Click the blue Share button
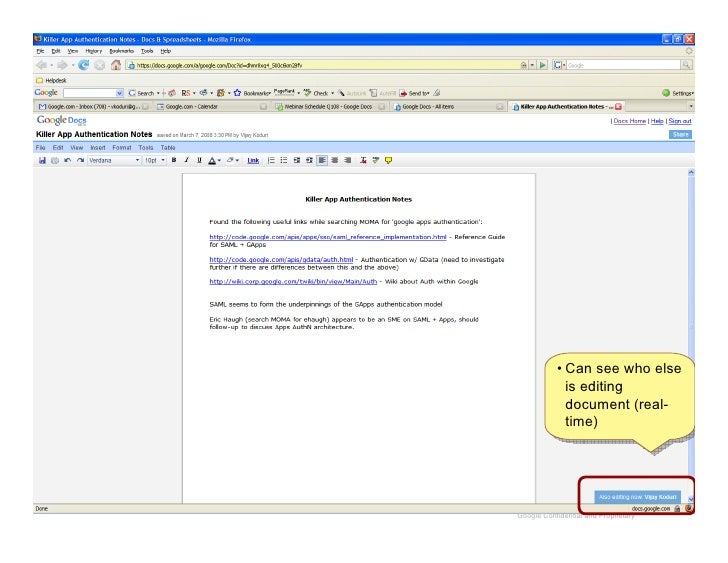The height and width of the screenshot is (563, 728). click(x=680, y=135)
